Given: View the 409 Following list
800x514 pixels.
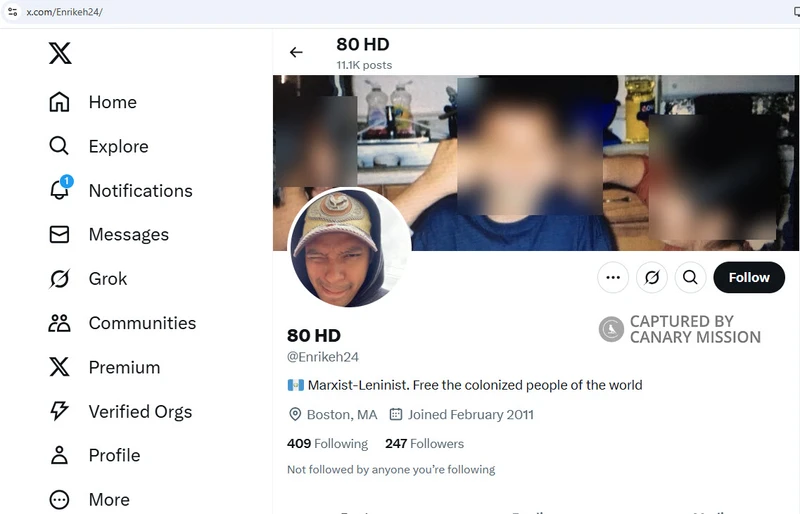Looking at the screenshot, I should [327, 443].
